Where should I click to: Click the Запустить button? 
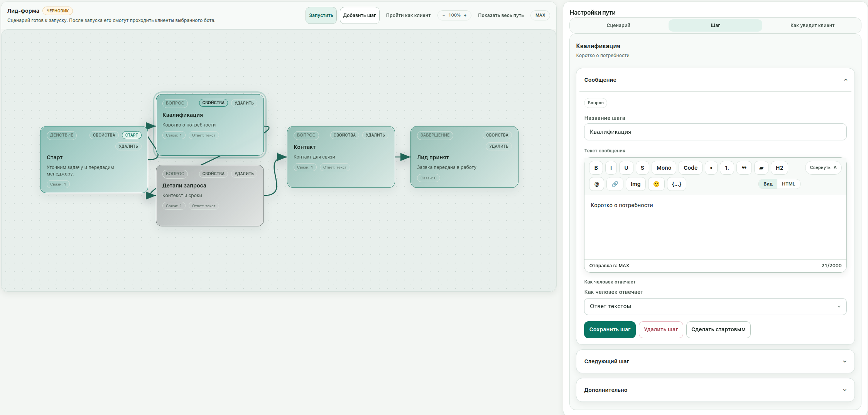click(x=321, y=15)
